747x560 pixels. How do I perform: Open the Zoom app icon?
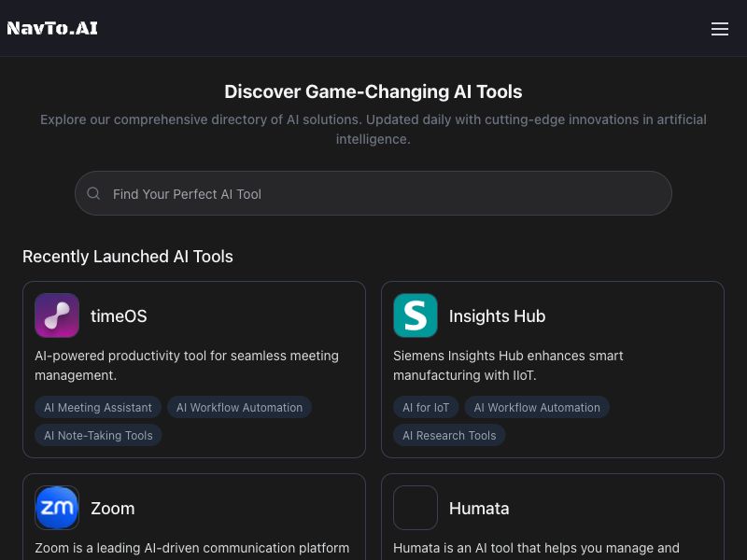tap(57, 508)
